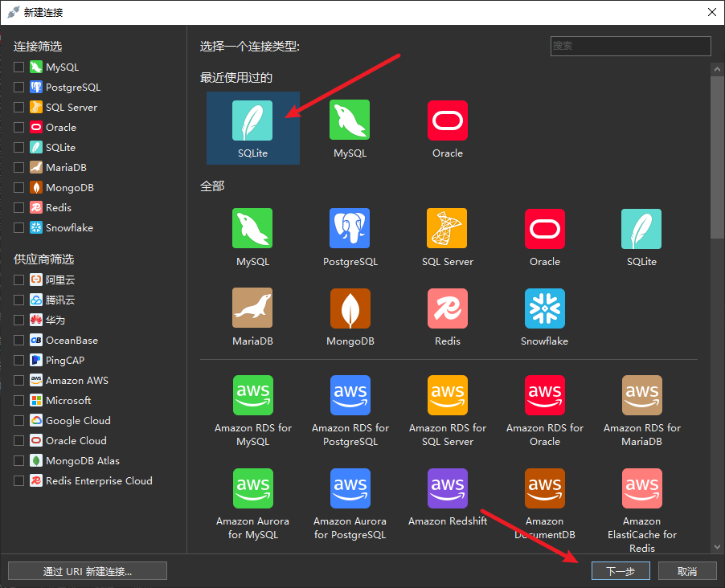Choose Amazon RDS for Oracle
This screenshot has width=725, height=588.
[x=545, y=395]
